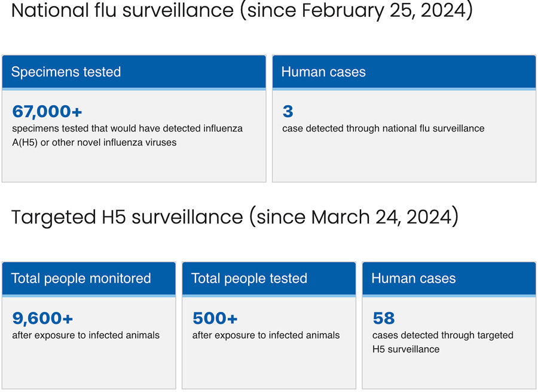Click the "National flu surveillance" heading title
538x392 pixels.
[123, 11]
